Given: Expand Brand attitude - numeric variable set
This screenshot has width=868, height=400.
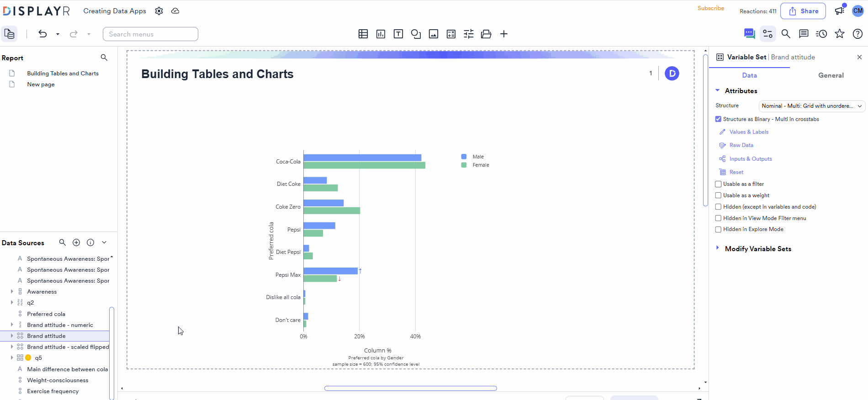Looking at the screenshot, I should [x=12, y=325].
